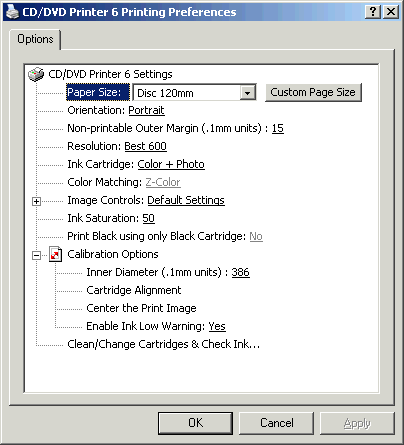
Task: Click the printer icon beside CD/DVD Printer 6 Settings
Action: tap(36, 74)
